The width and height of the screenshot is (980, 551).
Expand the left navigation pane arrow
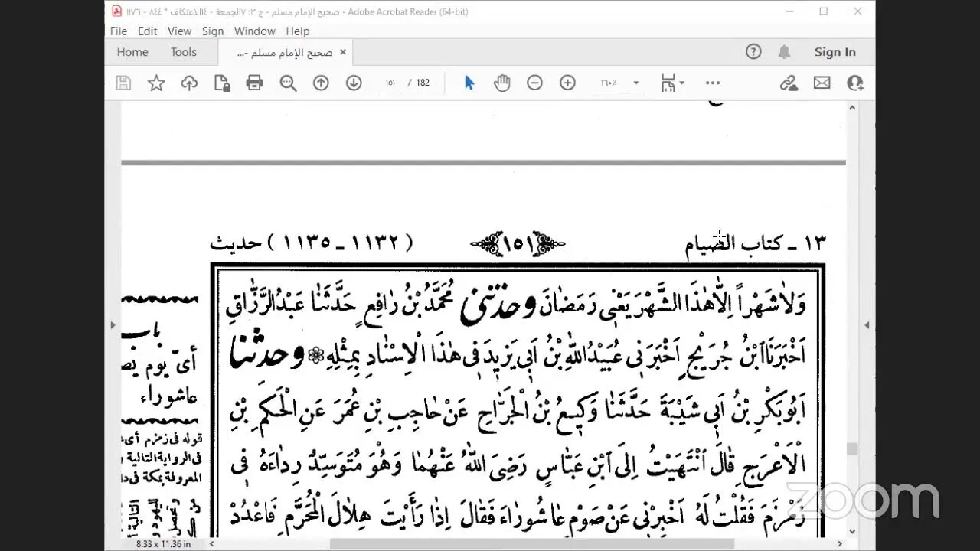tap(113, 324)
